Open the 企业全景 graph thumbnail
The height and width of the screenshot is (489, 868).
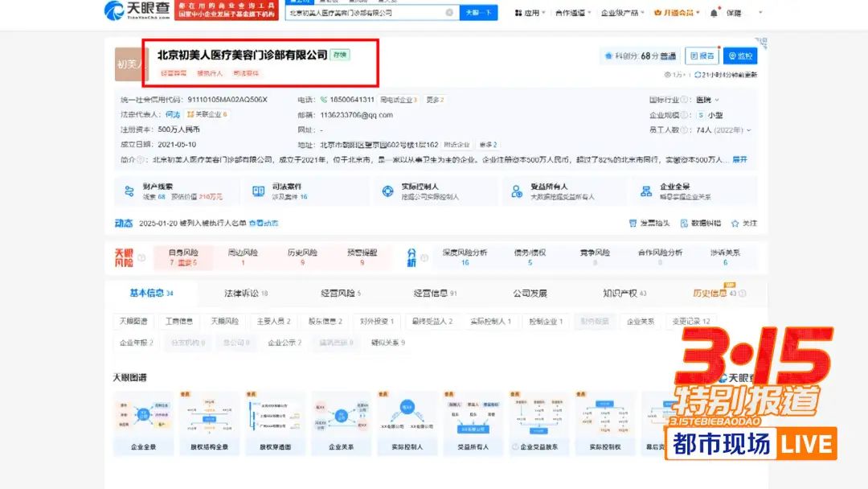143,423
